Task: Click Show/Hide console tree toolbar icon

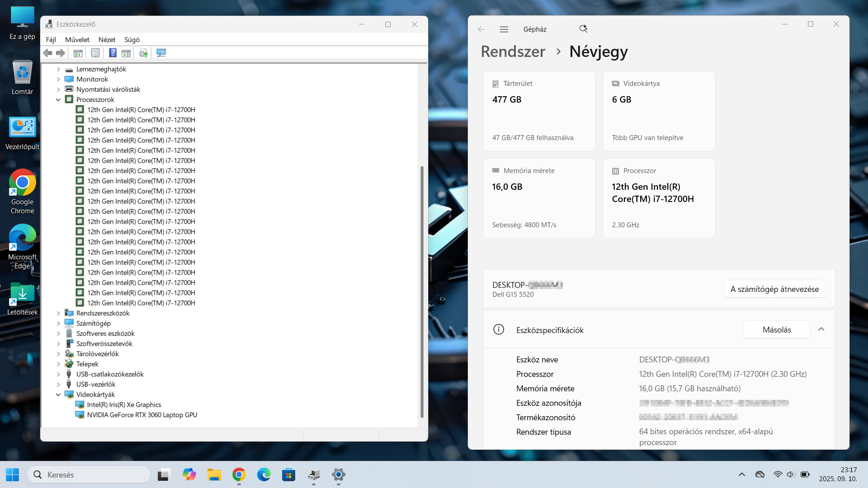Action: tap(78, 53)
